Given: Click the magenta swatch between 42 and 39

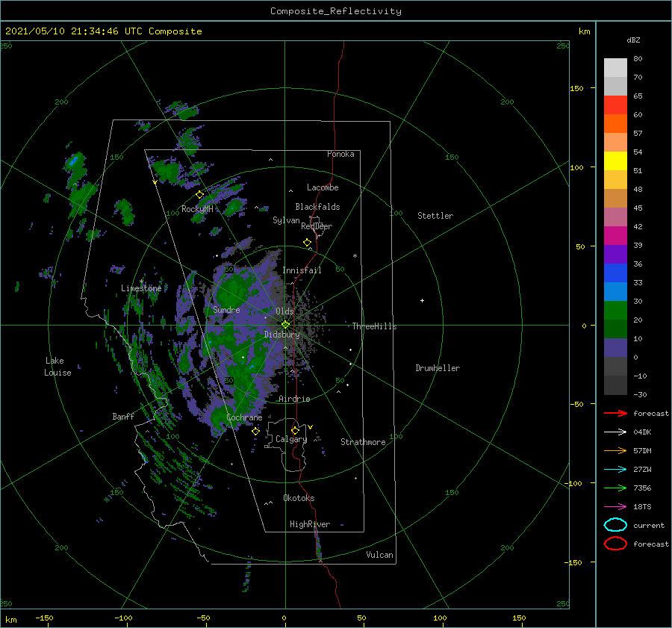Looking at the screenshot, I should click(615, 236).
